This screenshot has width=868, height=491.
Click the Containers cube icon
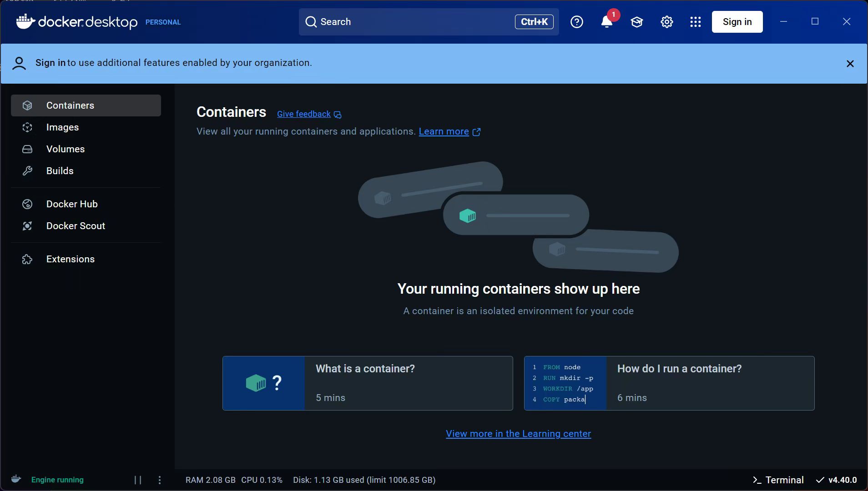pyautogui.click(x=27, y=105)
